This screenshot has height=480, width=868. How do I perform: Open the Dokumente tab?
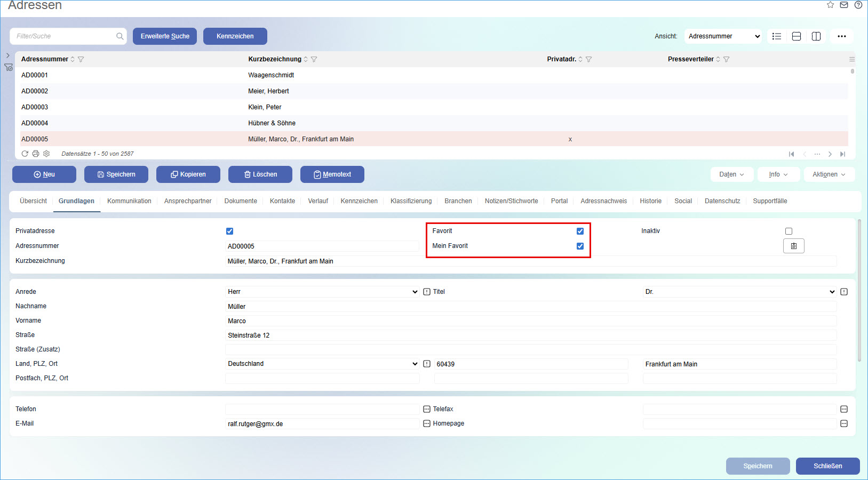(241, 201)
